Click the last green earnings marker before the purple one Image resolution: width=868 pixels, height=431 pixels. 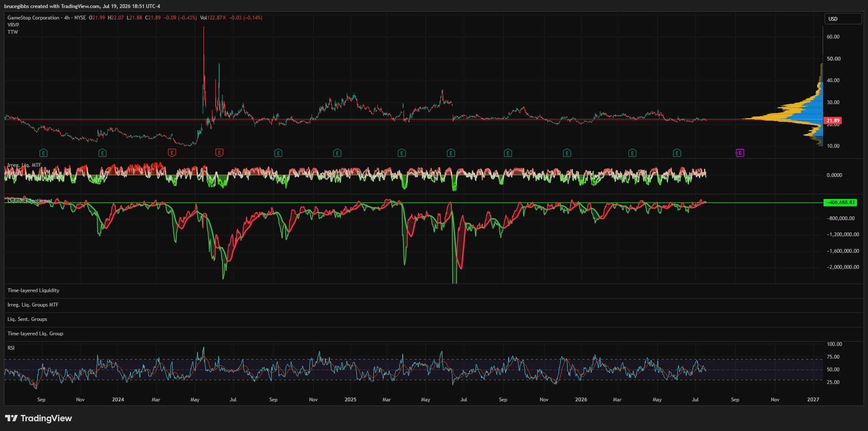tap(677, 153)
